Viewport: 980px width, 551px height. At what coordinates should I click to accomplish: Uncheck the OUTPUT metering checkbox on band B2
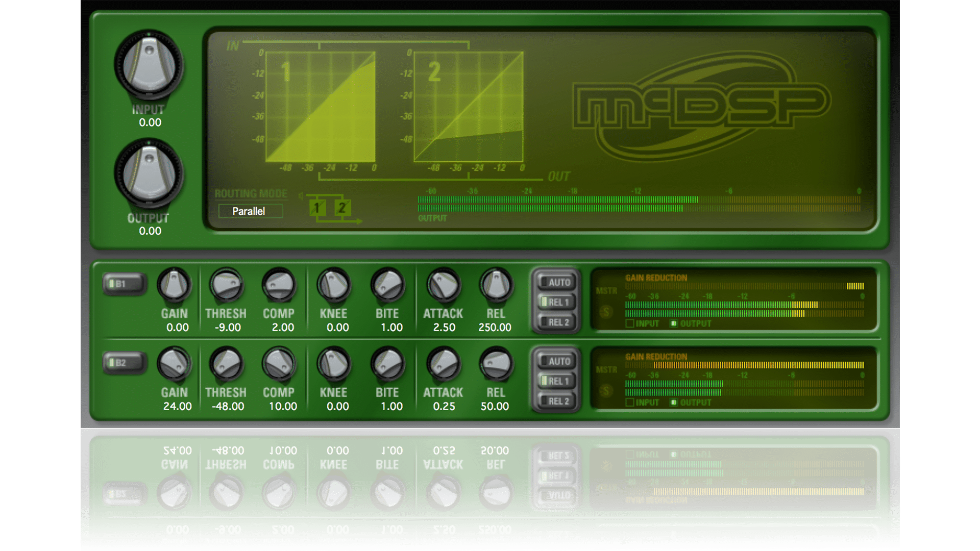point(673,402)
